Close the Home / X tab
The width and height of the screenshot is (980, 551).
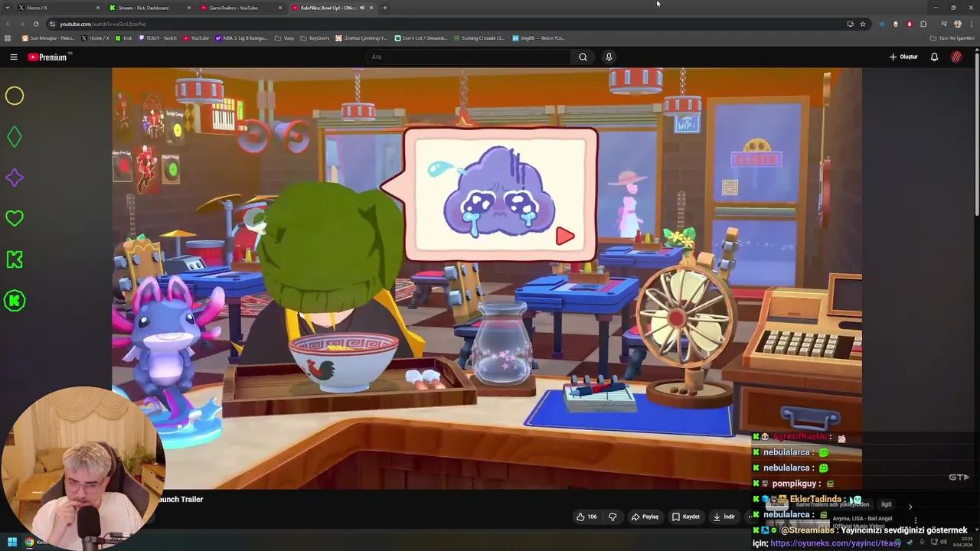pos(97,8)
